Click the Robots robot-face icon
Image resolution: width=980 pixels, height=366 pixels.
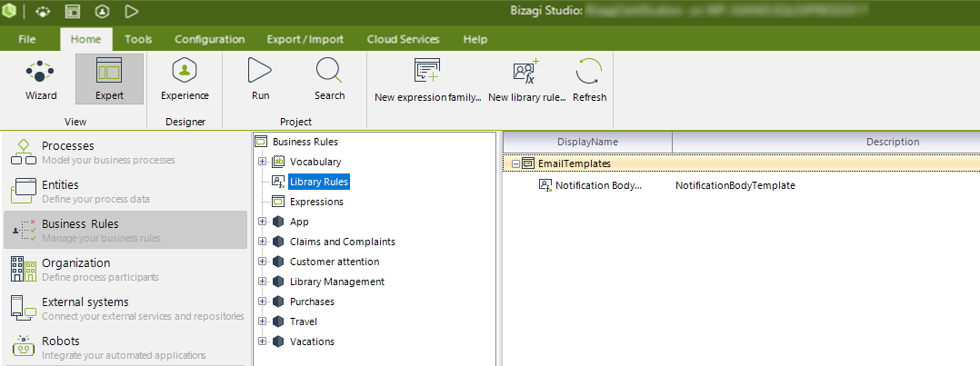(24, 347)
